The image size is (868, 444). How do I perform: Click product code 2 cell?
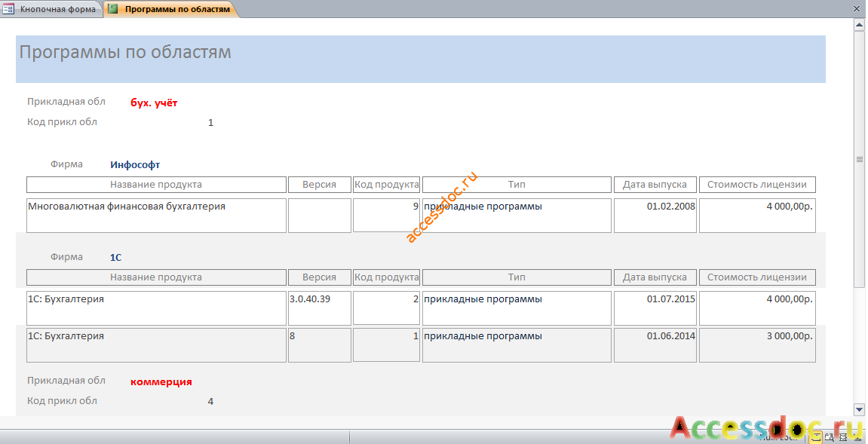[x=386, y=308]
